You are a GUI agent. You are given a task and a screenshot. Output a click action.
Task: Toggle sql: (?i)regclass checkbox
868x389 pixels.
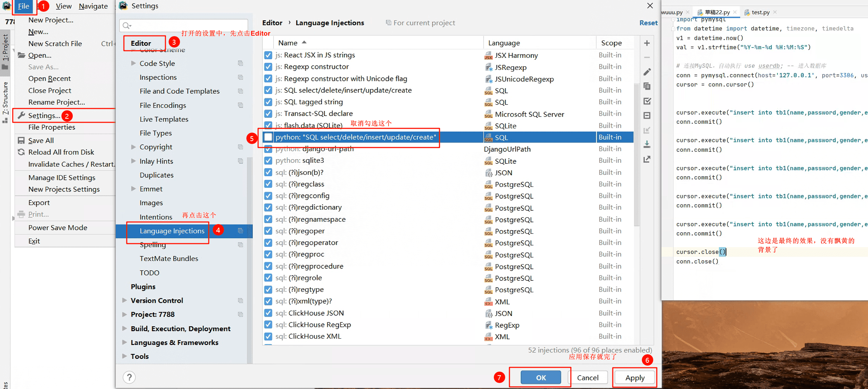coord(268,184)
